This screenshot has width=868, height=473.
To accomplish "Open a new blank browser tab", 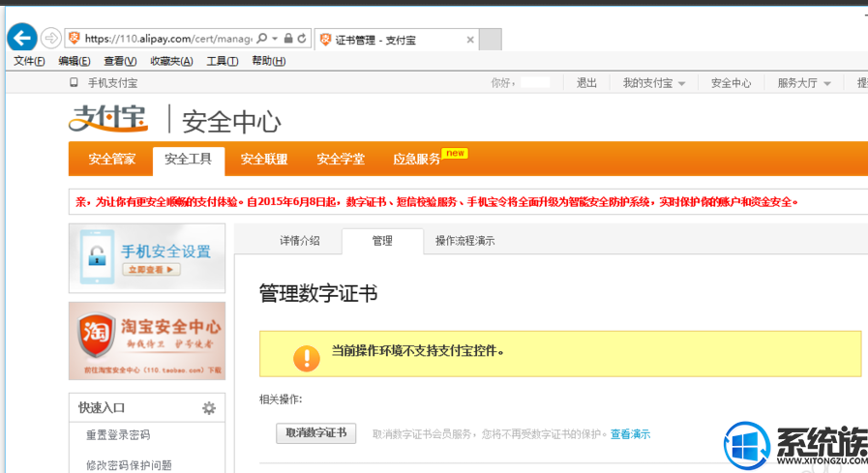I will point(491,40).
